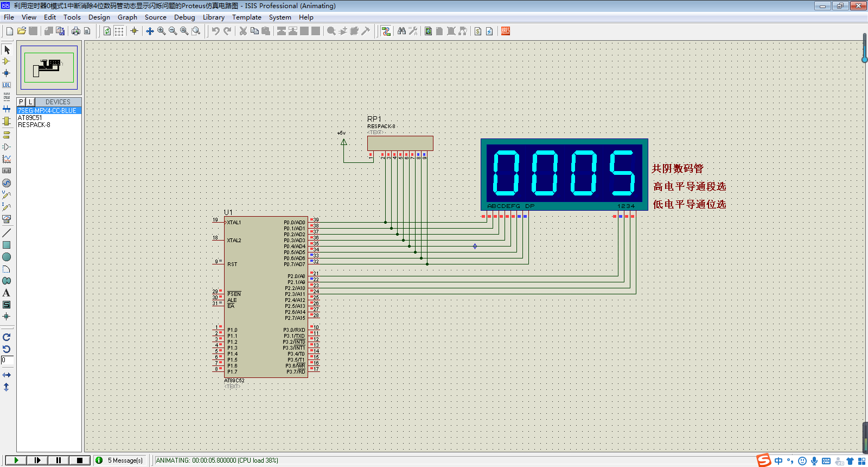Select AT89C51 in devices list
Screen dimensions: 868x467
click(x=49, y=117)
